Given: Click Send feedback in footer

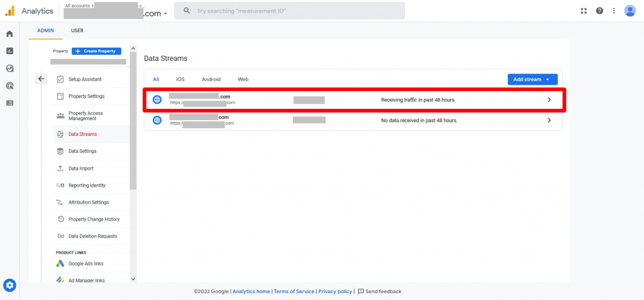Looking at the screenshot, I should pos(379,291).
